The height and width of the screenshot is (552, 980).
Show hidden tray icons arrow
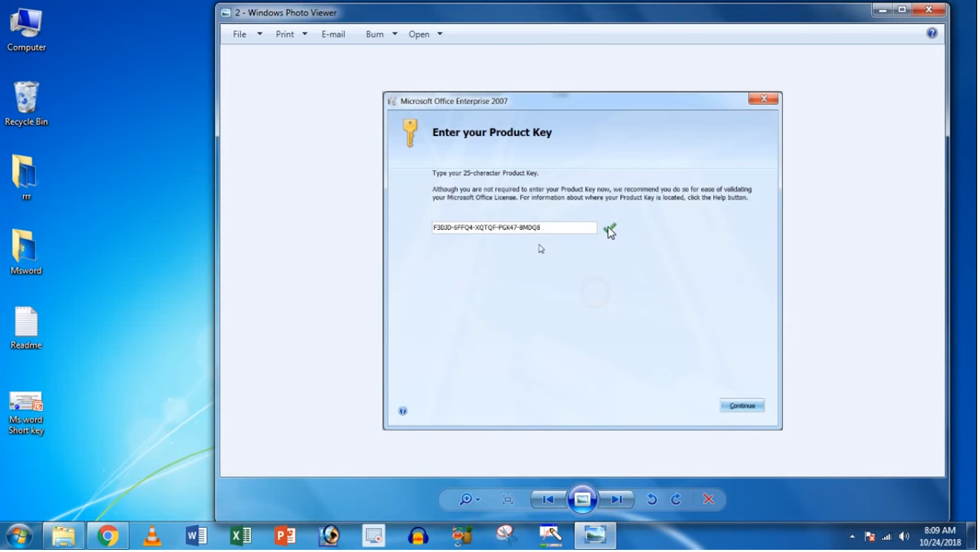[852, 536]
